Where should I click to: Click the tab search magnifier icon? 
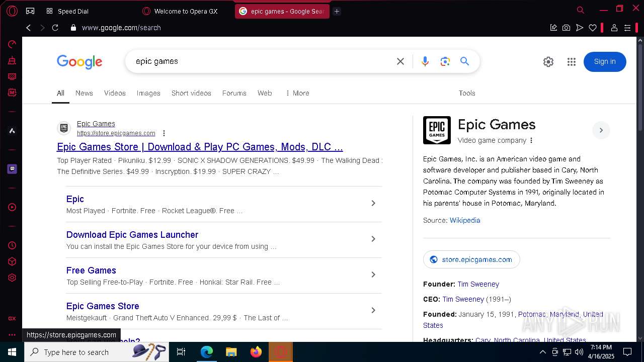click(x=581, y=10)
